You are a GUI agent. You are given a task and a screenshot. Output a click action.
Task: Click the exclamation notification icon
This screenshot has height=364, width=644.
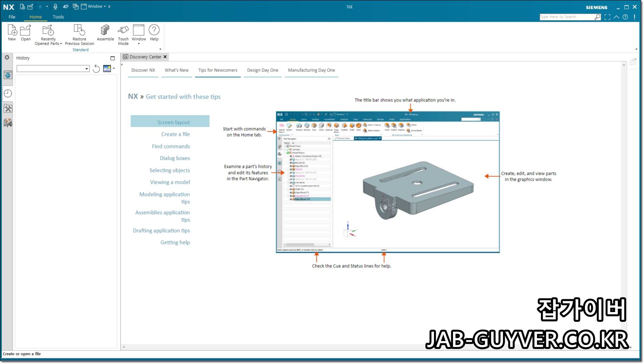pos(634,17)
